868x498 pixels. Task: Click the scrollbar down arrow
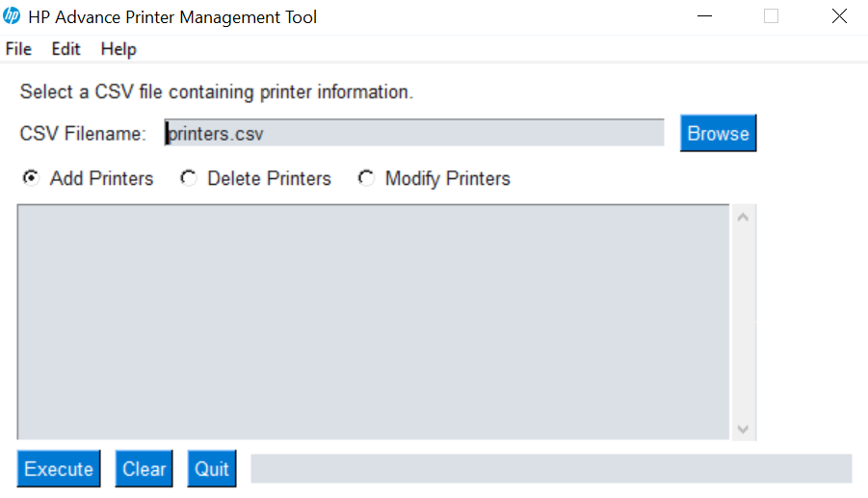pos(744,429)
